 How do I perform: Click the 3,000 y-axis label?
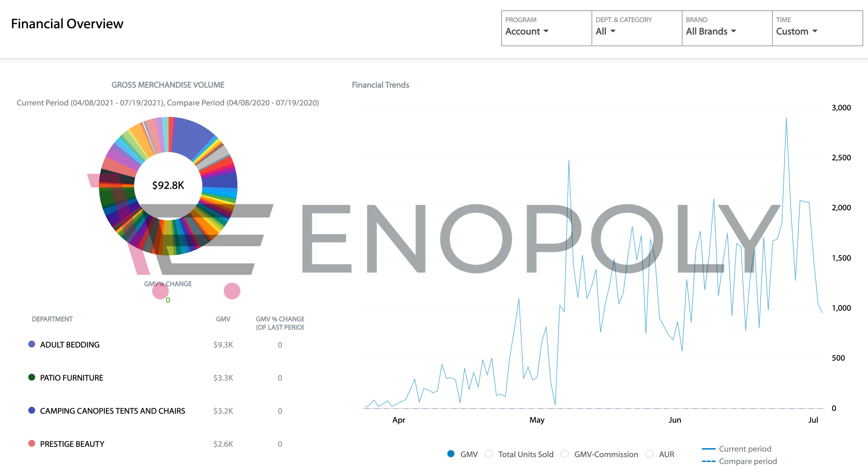click(x=841, y=108)
